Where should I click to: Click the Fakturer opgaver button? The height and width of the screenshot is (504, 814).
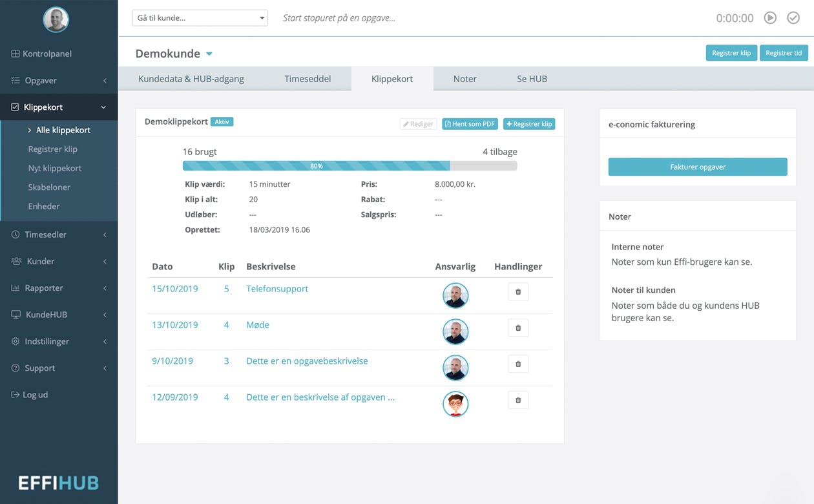698,167
